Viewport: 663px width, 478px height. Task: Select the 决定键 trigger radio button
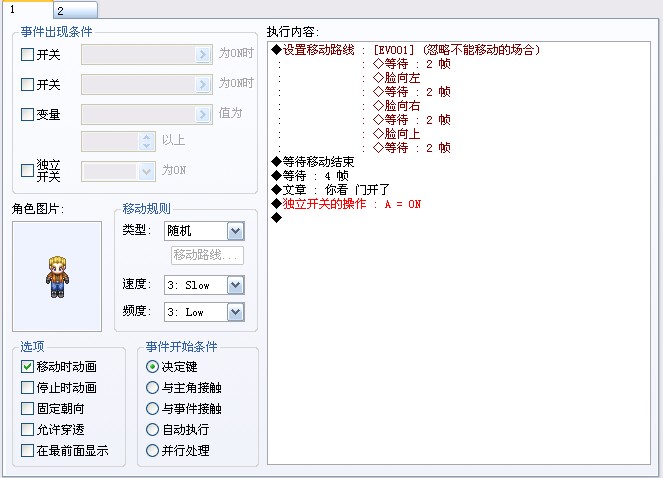[x=152, y=366]
